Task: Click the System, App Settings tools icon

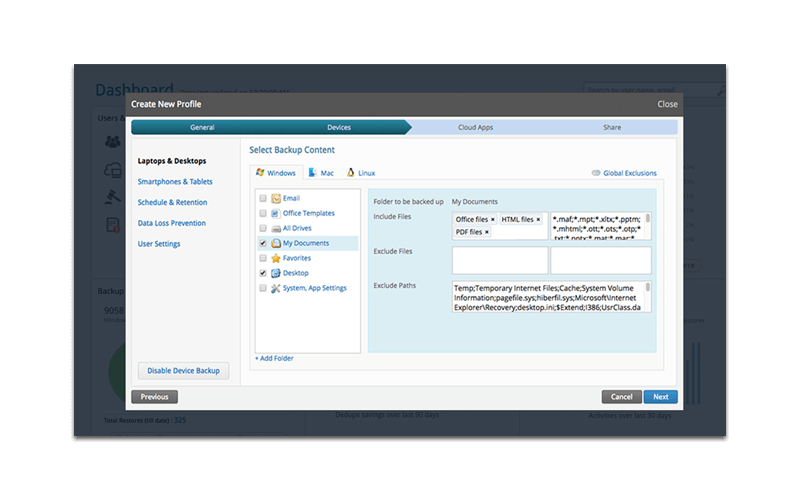Action: tap(276, 288)
